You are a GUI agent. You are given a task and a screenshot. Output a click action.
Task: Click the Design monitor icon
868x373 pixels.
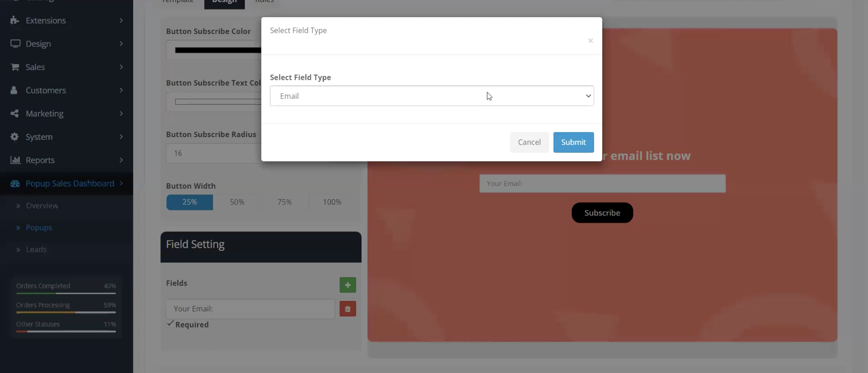pos(15,43)
